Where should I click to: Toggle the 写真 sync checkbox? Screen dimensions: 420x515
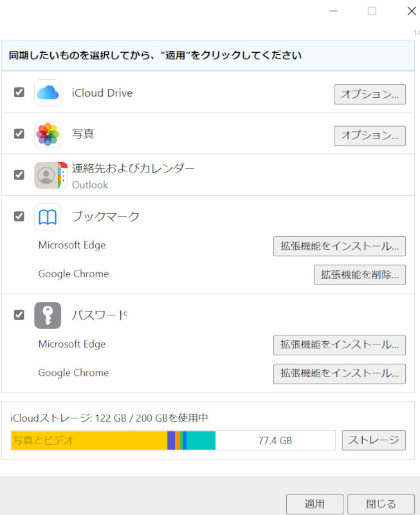tap(19, 134)
